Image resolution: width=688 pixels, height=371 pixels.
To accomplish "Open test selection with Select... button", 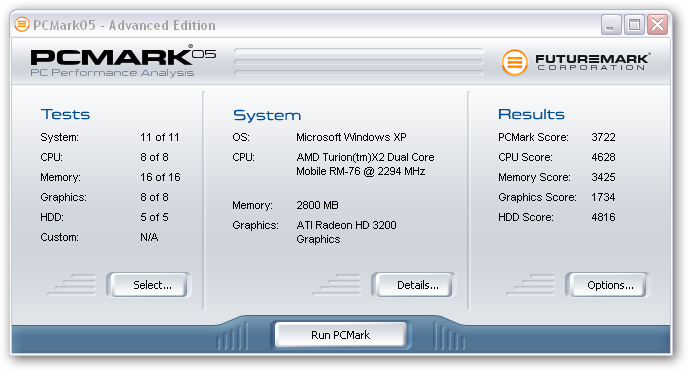I will click(148, 285).
